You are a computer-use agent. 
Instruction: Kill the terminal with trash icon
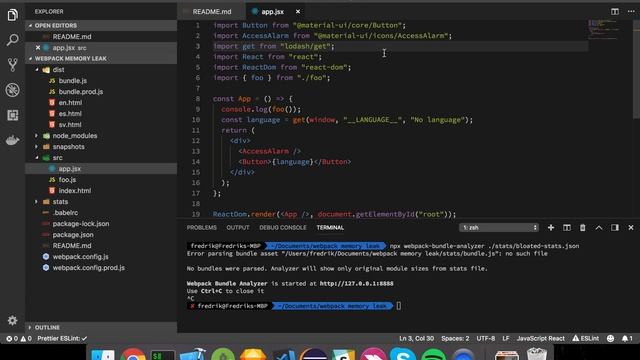582,228
